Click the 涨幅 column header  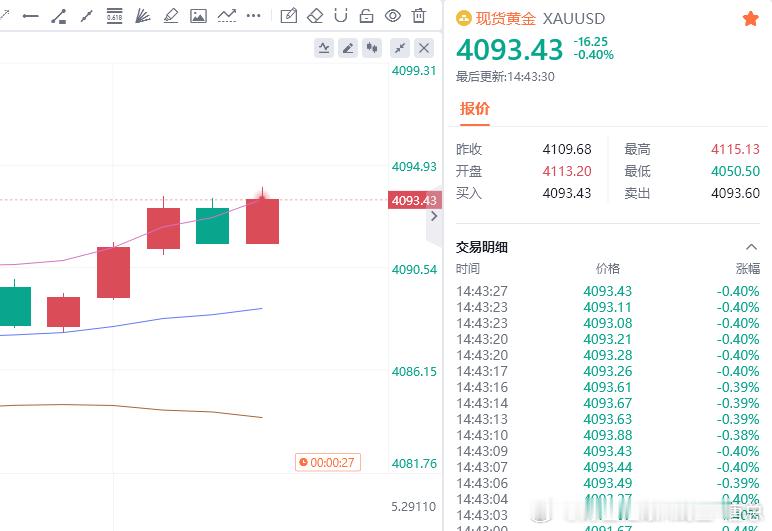coord(747,269)
